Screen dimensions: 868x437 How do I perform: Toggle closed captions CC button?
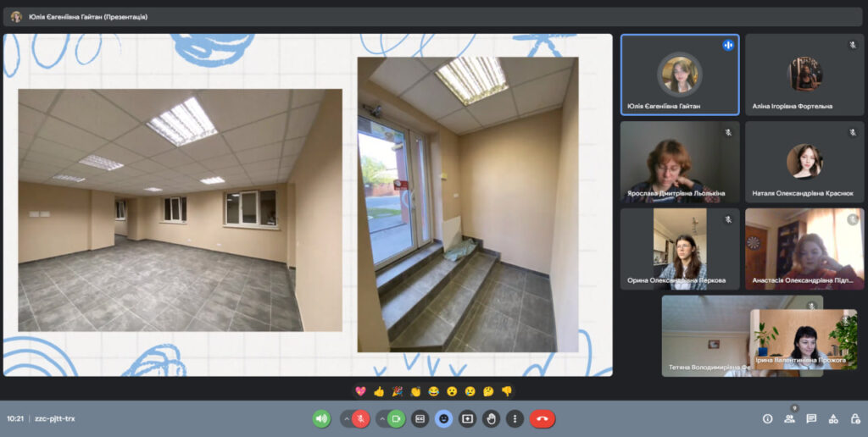[x=420, y=418]
